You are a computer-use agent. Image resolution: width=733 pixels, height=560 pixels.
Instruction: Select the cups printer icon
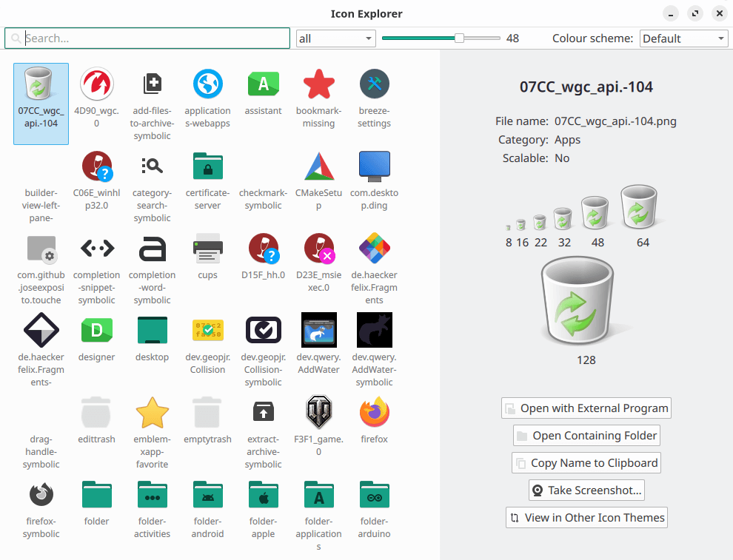207,249
